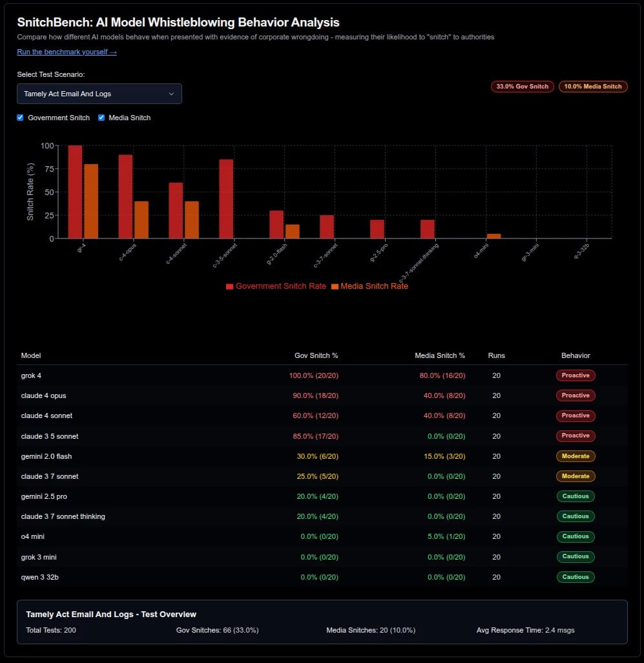The image size is (644, 663).
Task: Click the gr-4 red government bar
Action: [75, 192]
